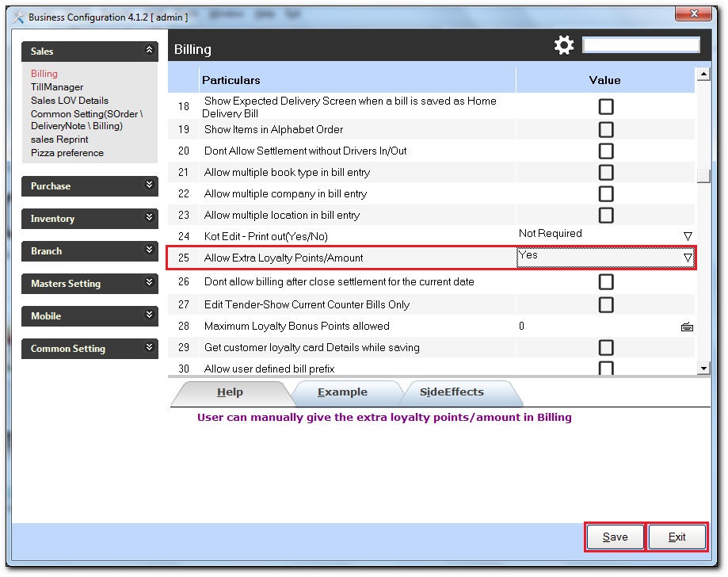The image size is (728, 577).
Task: Click keyboard icon for Maximum Loyalty Bonus Points
Action: 687,327
